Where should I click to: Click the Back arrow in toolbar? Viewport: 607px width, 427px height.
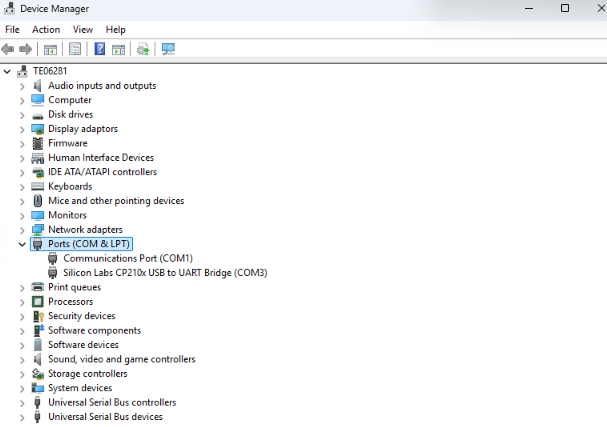click(x=9, y=49)
